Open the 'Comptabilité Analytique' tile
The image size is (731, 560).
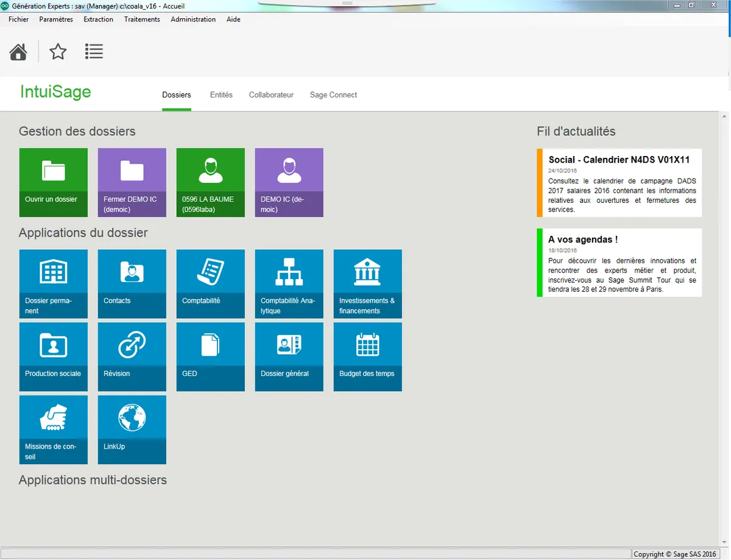289,284
